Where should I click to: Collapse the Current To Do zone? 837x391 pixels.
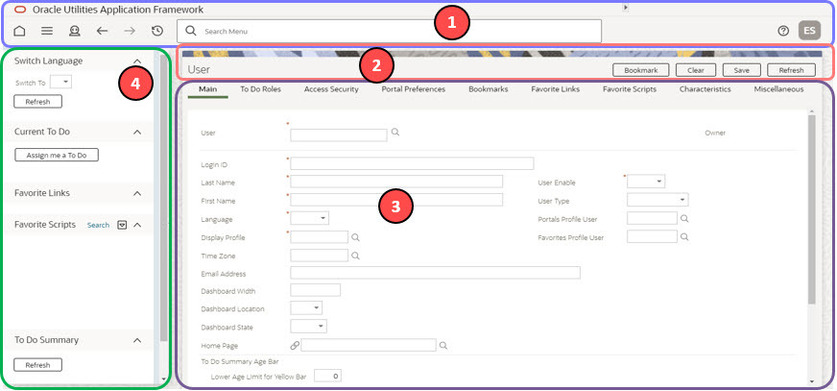(137, 131)
